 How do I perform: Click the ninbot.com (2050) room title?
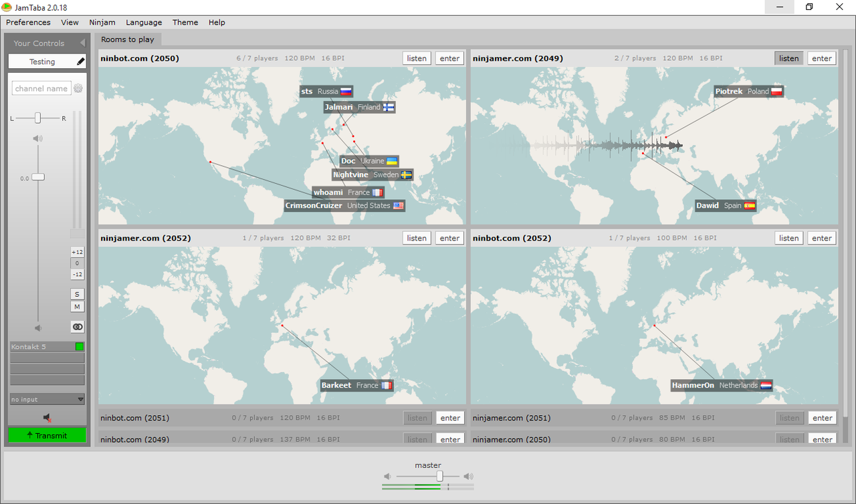140,58
